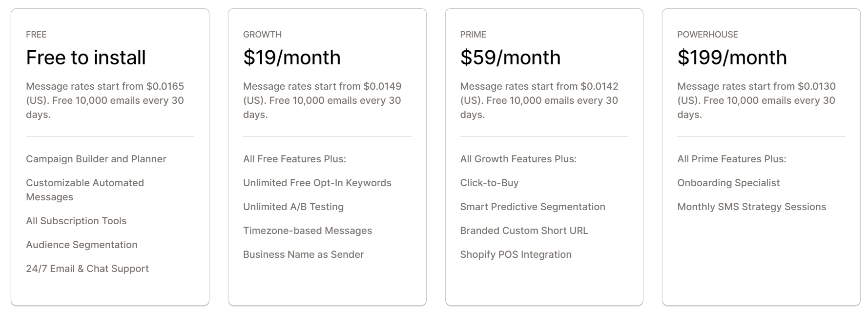Image resolution: width=868 pixels, height=310 pixels.
Task: Click the POWERHOUSE plan label
Action: tap(707, 35)
